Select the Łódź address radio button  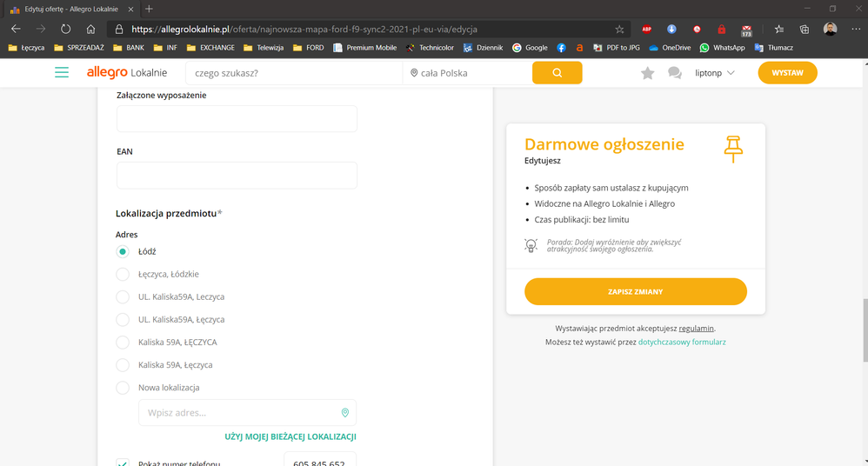point(123,251)
